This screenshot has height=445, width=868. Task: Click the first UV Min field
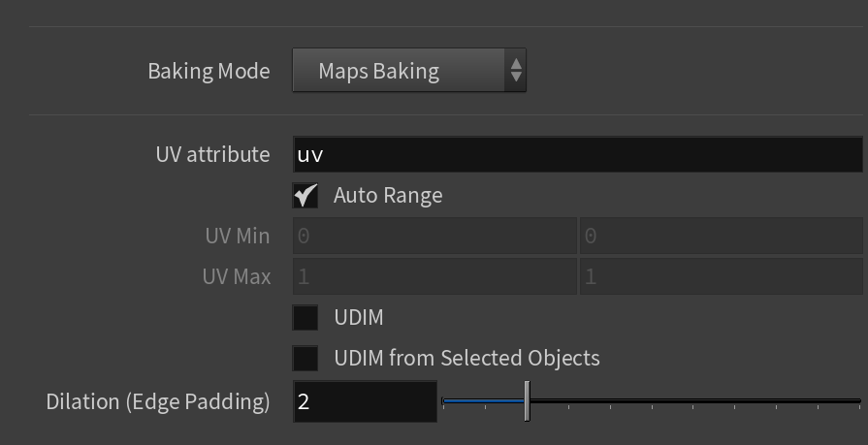pos(435,237)
